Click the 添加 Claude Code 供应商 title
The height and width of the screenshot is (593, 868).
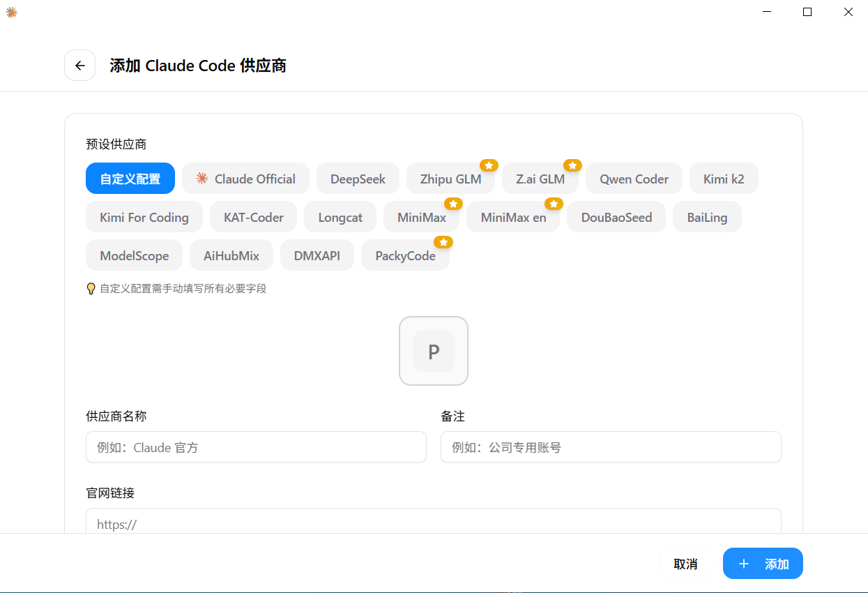(x=198, y=66)
